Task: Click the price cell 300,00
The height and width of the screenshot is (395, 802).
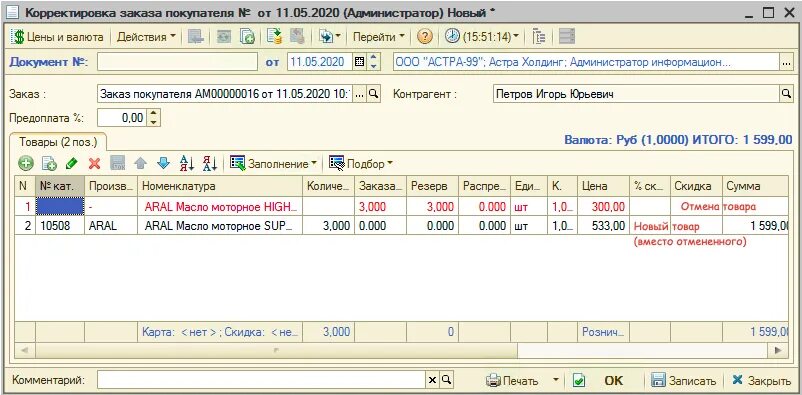Action: (604, 207)
